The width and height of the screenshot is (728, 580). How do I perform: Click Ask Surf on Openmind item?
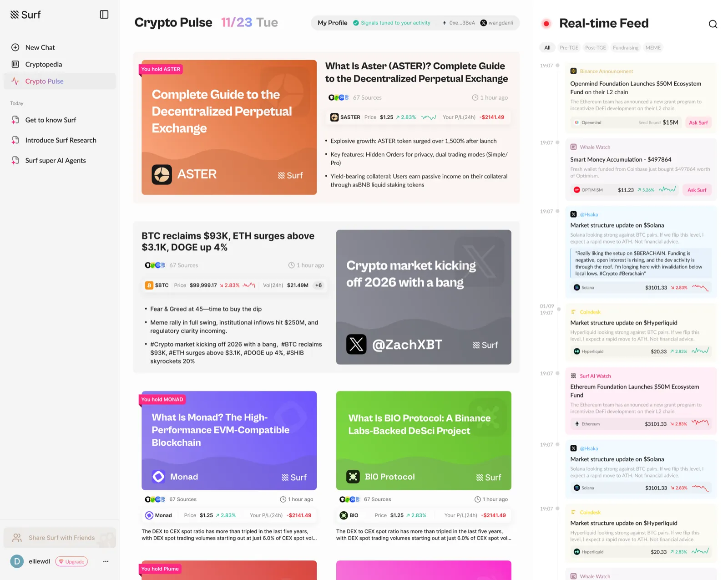[698, 122]
